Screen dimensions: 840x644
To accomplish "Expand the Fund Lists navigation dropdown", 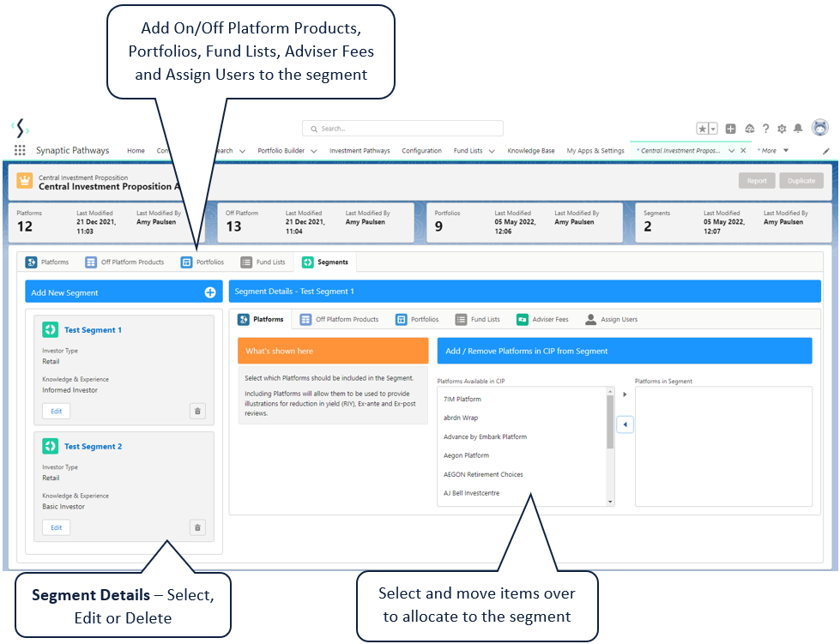I will 492,151.
